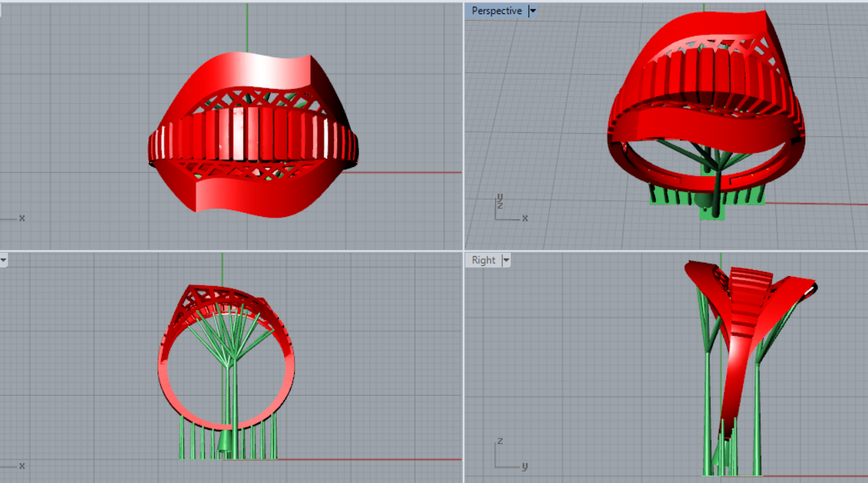Click the horizontal divider between top and bottom viewports
This screenshot has width=868, height=483.
pyautogui.click(x=233, y=251)
